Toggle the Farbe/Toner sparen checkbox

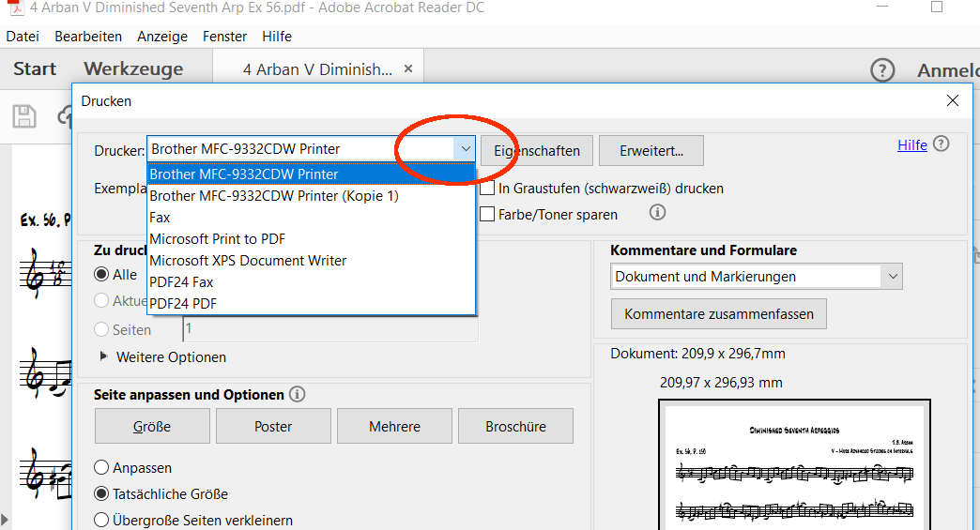[487, 214]
